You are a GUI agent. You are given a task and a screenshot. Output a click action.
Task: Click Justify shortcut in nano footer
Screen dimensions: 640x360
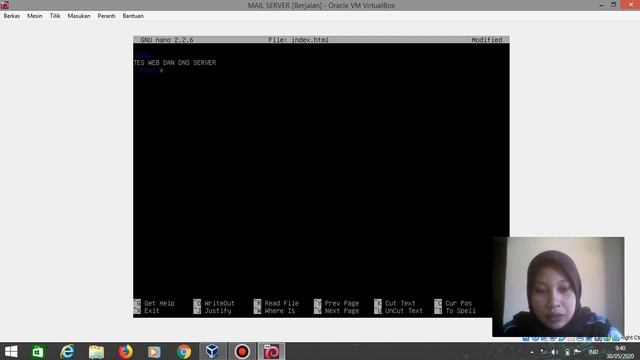(213, 311)
